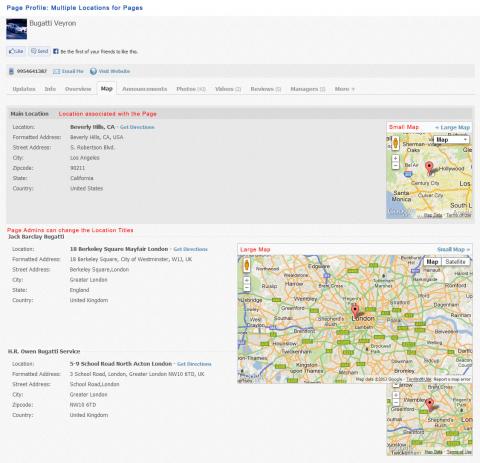Zoom out on the Beverly Hills map
Screen dimensions: 480x463
(395, 165)
